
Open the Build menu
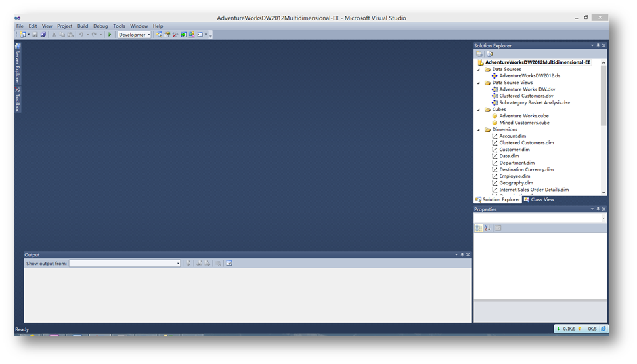click(x=83, y=26)
